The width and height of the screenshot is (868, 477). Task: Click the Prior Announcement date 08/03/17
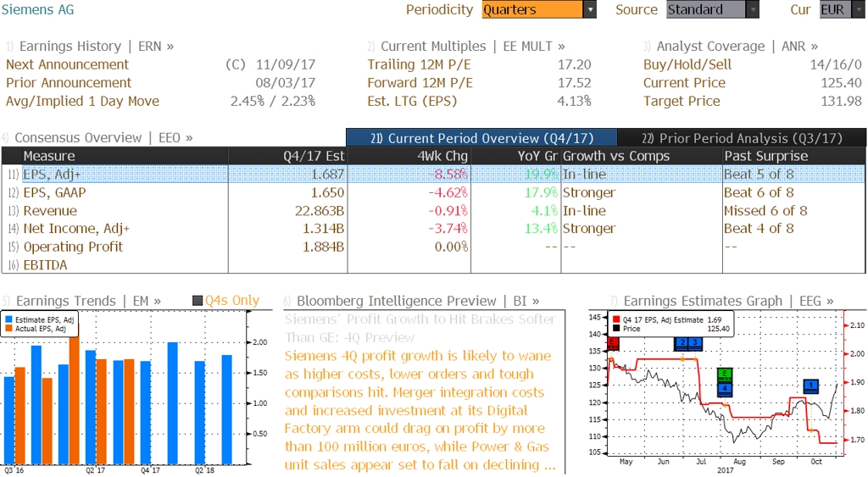285,83
